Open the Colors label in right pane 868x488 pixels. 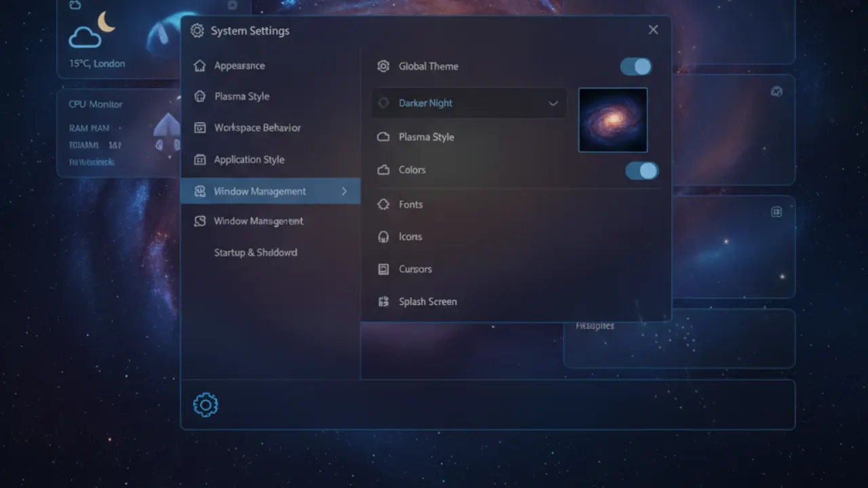tap(412, 169)
